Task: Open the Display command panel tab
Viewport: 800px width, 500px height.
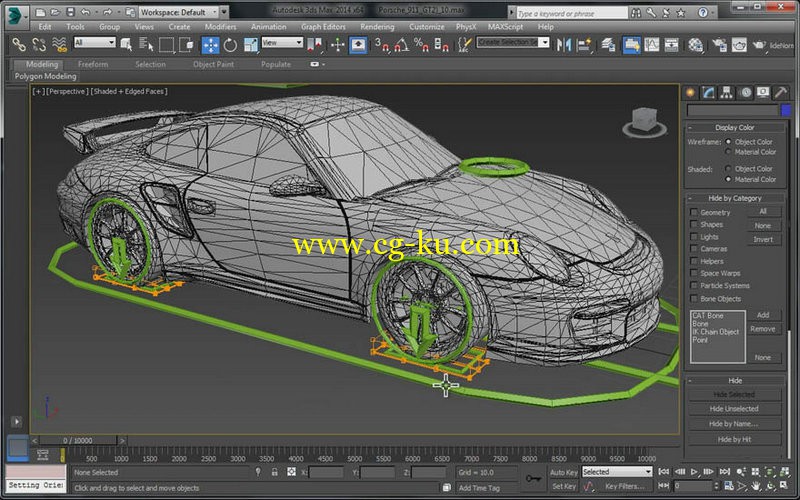Action: click(763, 92)
